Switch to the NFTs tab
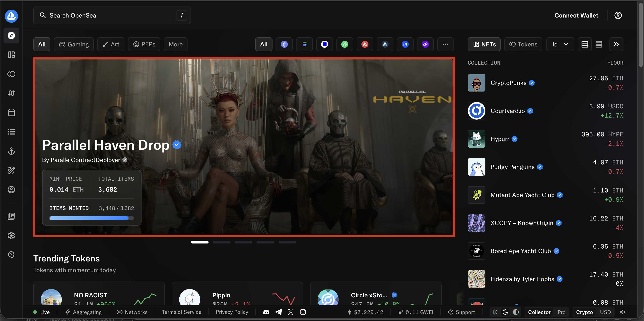Screen dimensions: 644x321 [x=484, y=44]
